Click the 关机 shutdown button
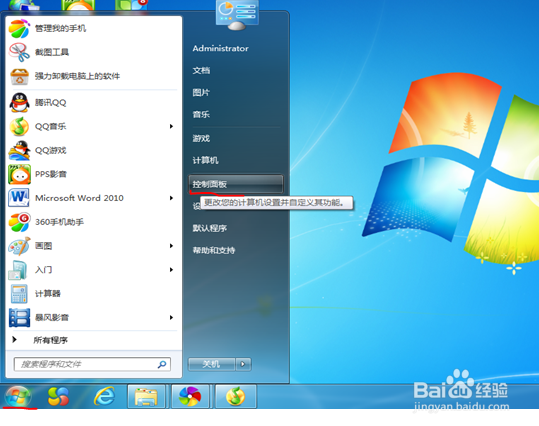The image size is (539, 426). [212, 364]
